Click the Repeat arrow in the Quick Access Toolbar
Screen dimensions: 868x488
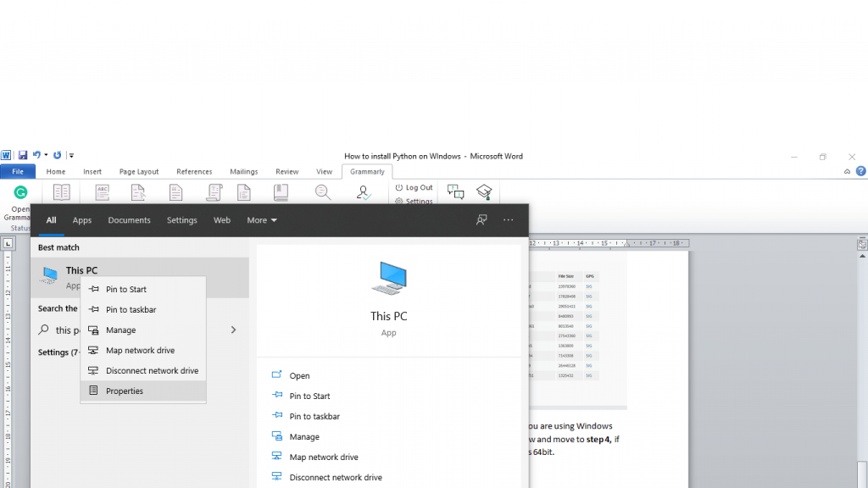57,156
